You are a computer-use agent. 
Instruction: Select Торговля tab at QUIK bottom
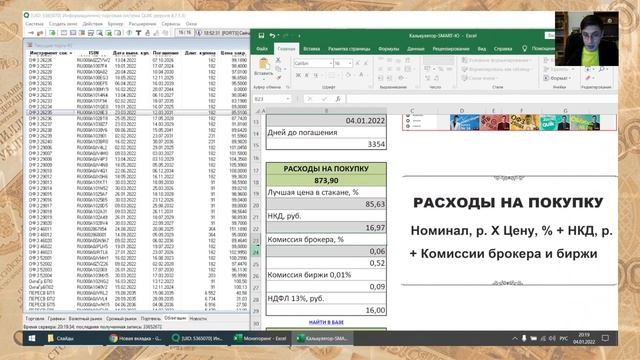click(x=34, y=318)
